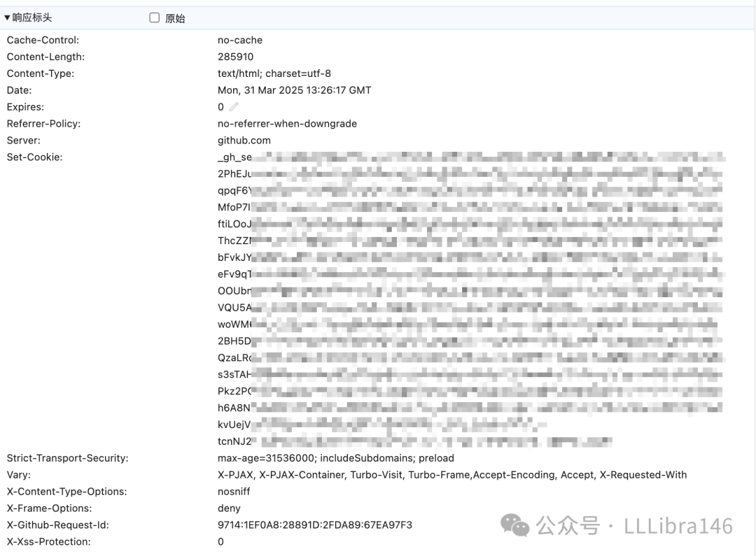Enable the 原始 checkbox
The width and height of the screenshot is (756, 556).
pyautogui.click(x=154, y=17)
